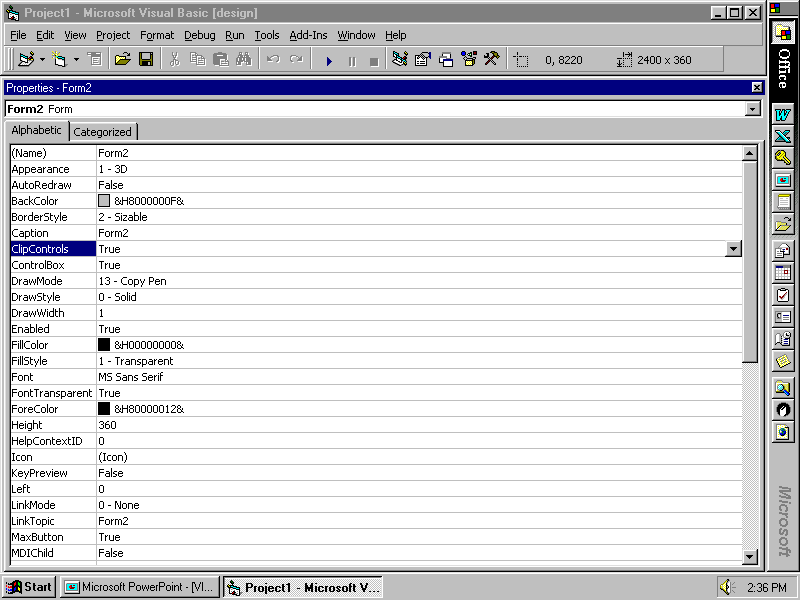The image size is (800, 600).
Task: Open the Tools menu
Action: [267, 35]
